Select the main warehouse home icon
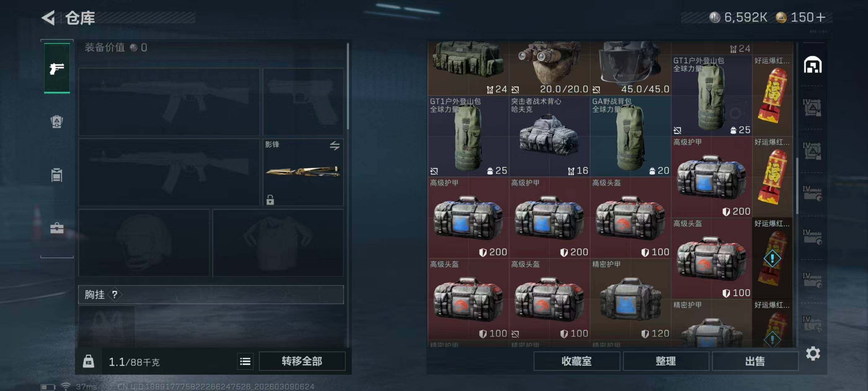 813,65
